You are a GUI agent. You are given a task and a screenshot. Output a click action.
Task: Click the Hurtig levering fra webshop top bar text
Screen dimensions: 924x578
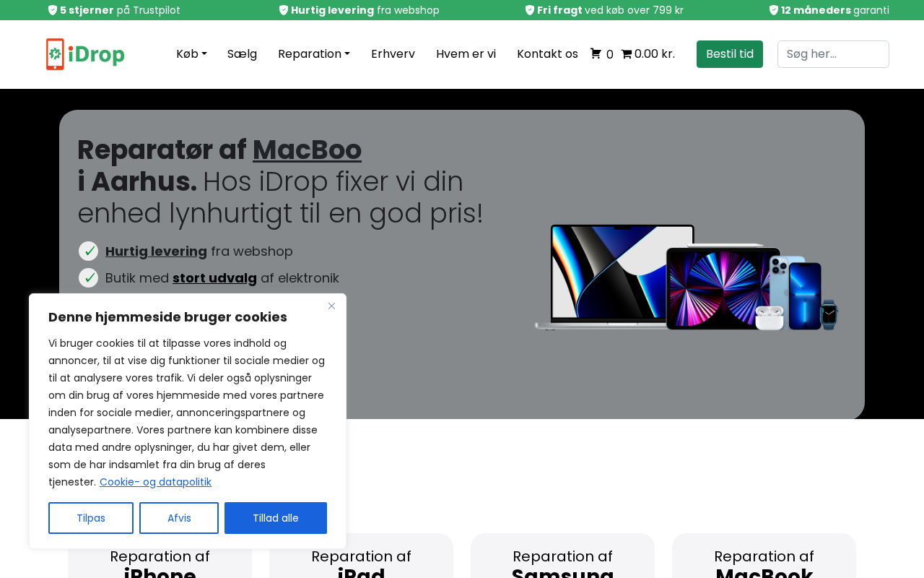(365, 10)
